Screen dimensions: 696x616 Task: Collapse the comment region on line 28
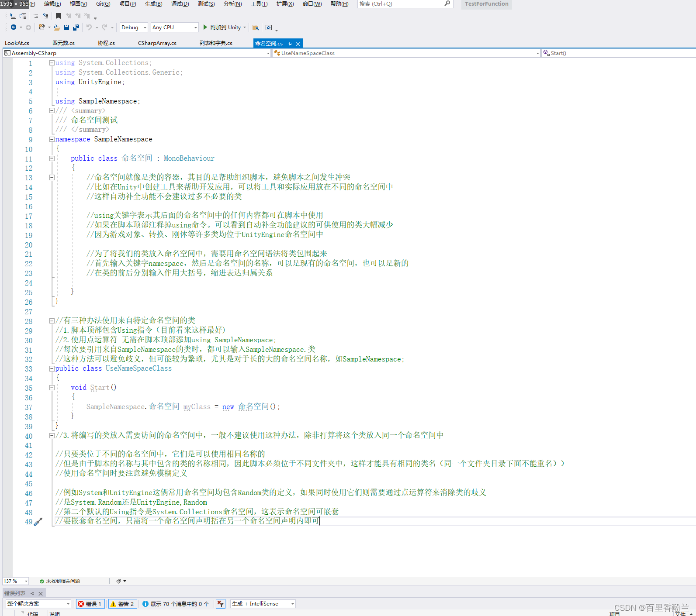pos(52,321)
